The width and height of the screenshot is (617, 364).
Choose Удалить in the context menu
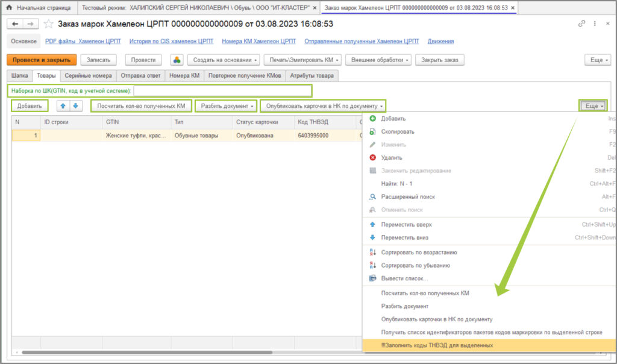pos(489,157)
